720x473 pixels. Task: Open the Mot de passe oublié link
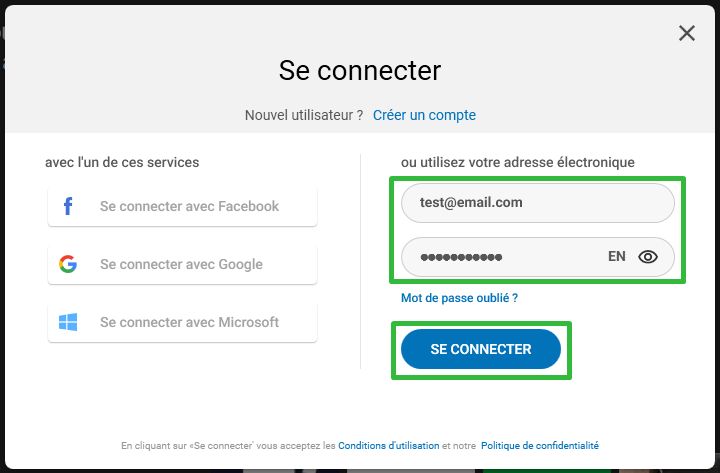click(459, 298)
